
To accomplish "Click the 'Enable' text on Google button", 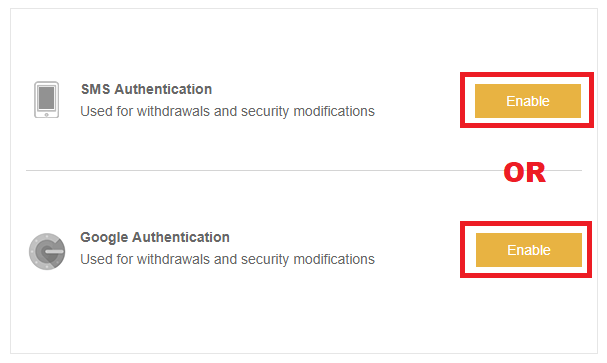I will (x=529, y=250).
